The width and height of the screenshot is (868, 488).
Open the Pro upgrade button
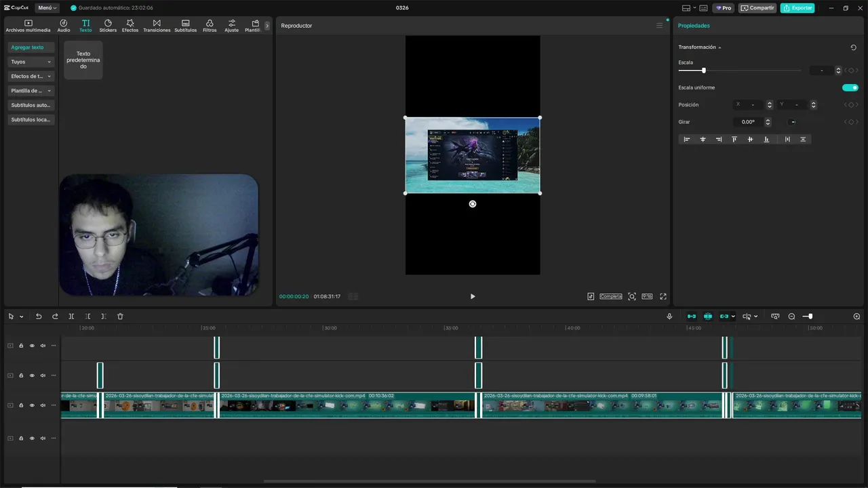(724, 8)
